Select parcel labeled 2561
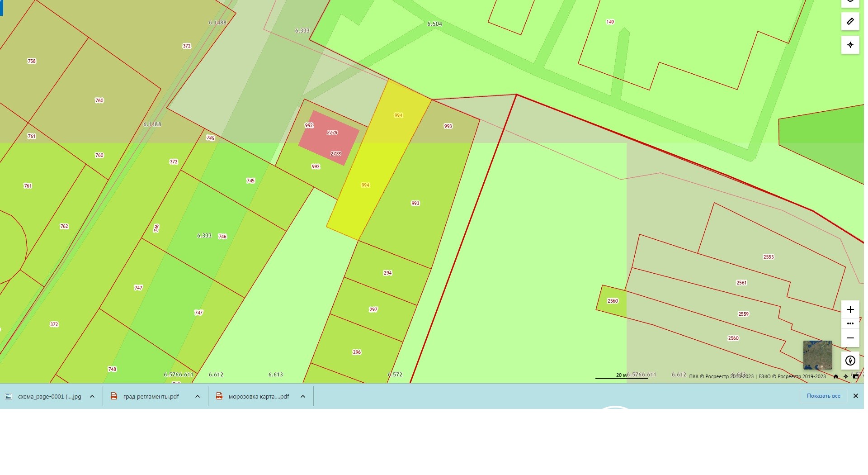Image resolution: width=868 pixels, height=475 pixels. coord(741,283)
